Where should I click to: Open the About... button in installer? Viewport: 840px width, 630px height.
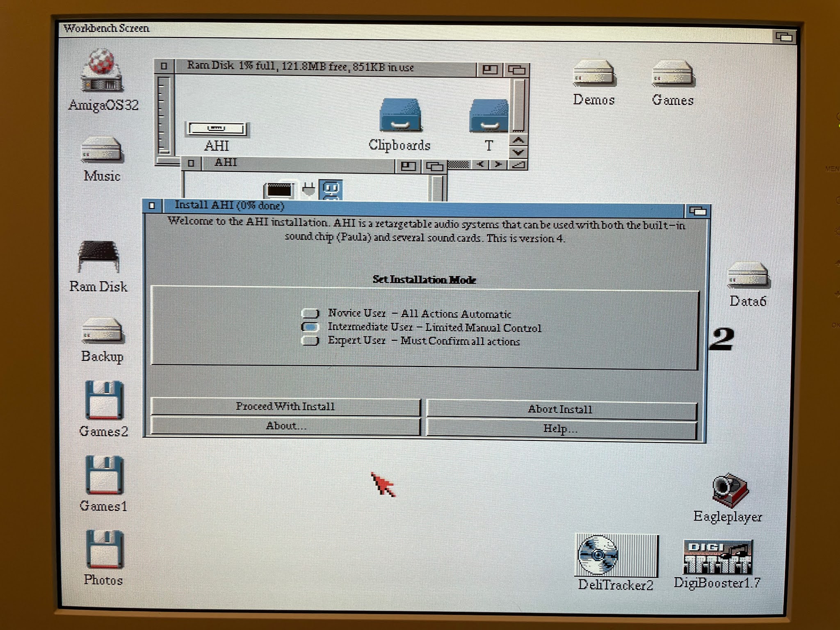pyautogui.click(x=285, y=426)
